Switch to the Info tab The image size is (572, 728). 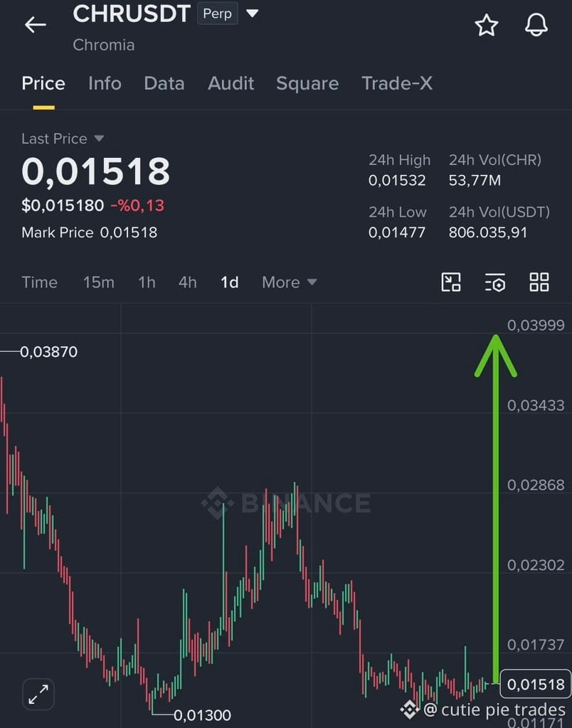[x=105, y=84]
